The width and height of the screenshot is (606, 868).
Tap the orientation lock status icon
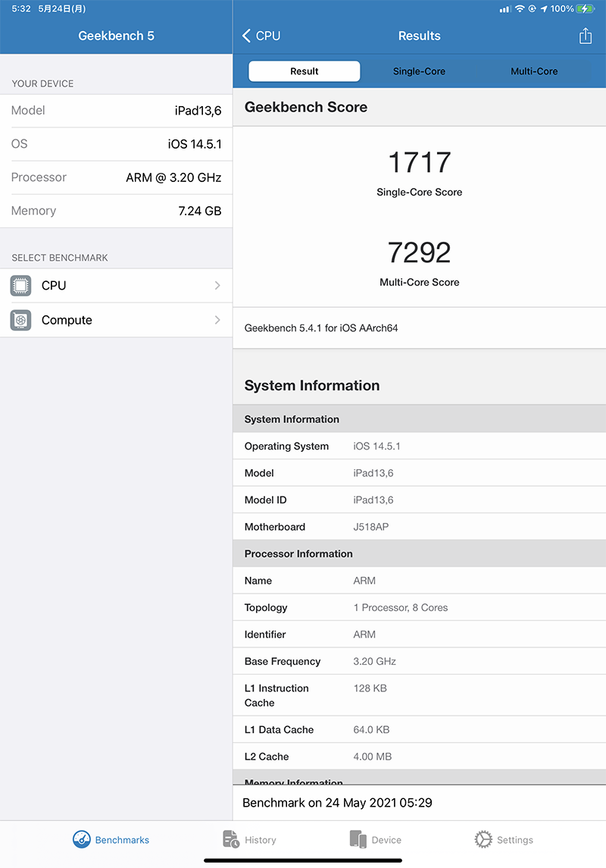click(532, 9)
